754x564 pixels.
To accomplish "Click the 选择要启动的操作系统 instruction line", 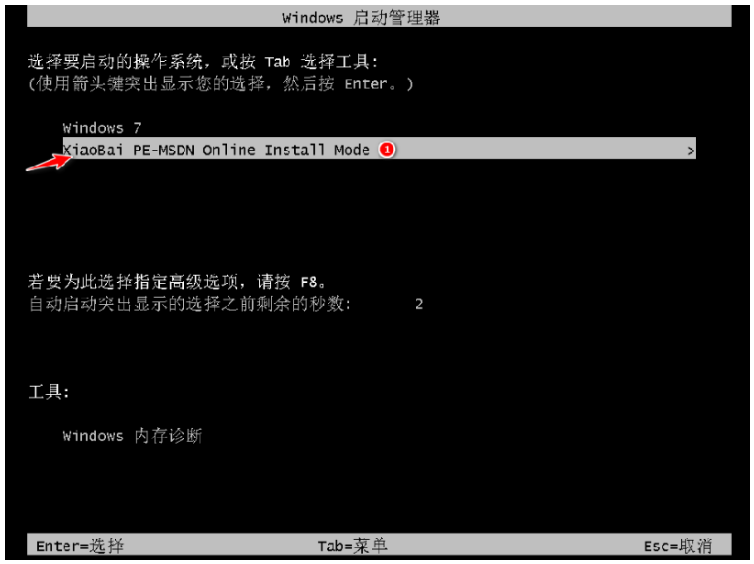I will pyautogui.click(x=203, y=62).
